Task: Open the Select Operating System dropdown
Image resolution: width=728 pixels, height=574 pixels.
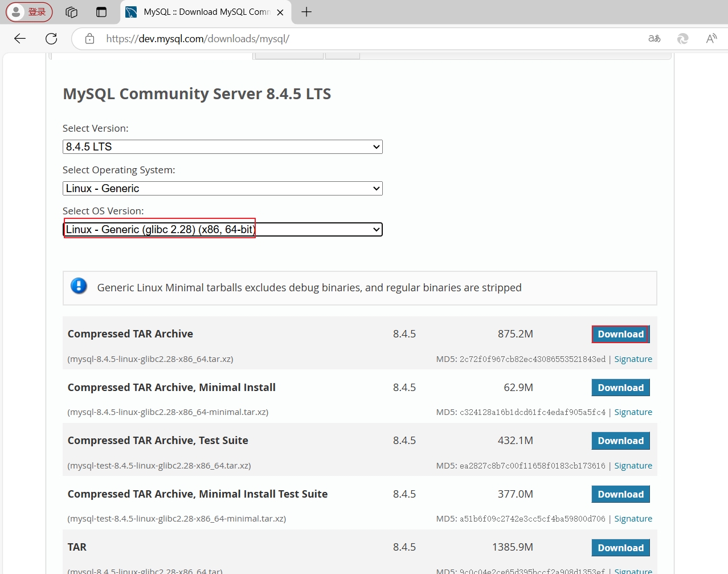Action: coord(223,188)
